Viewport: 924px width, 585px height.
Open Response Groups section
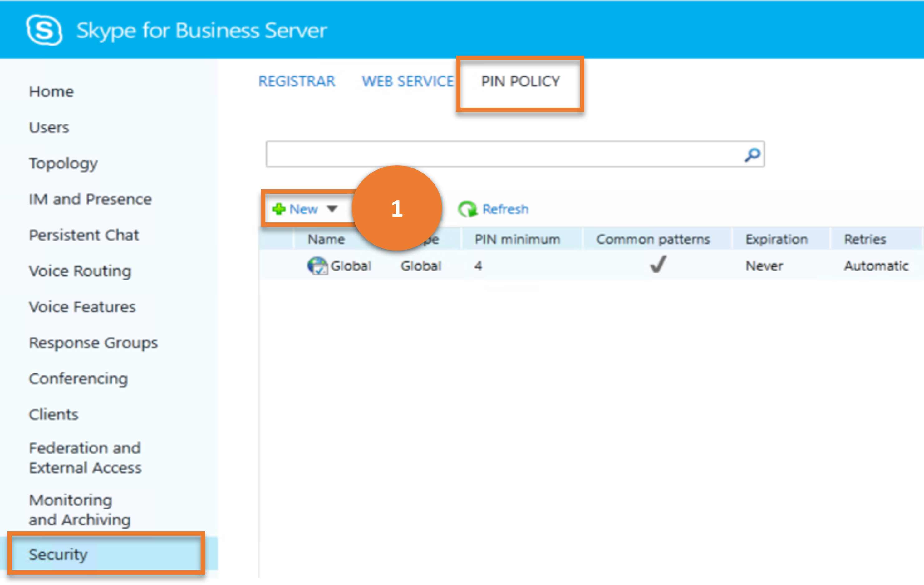pos(93,343)
